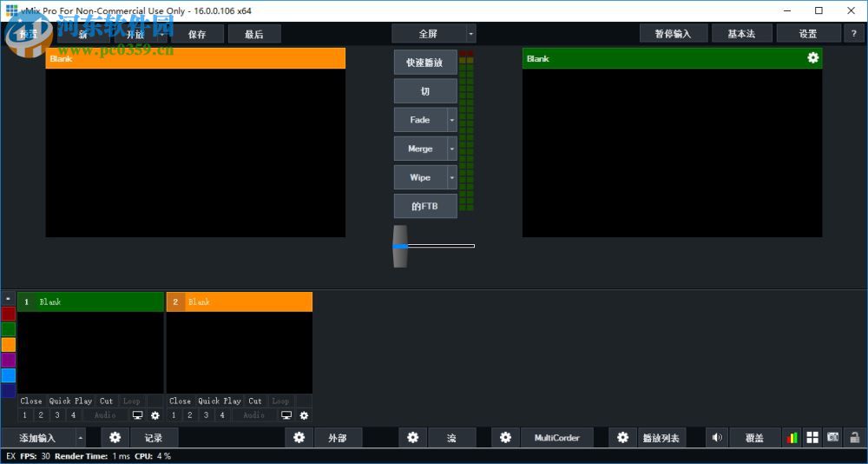Toggle overlay 1 on input 2
868x464 pixels.
(174, 415)
